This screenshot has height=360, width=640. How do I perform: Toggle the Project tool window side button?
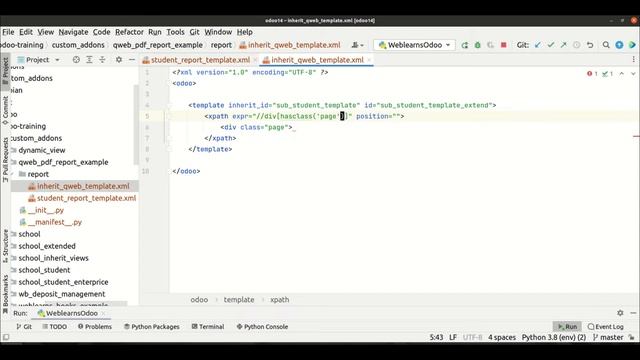(5, 71)
